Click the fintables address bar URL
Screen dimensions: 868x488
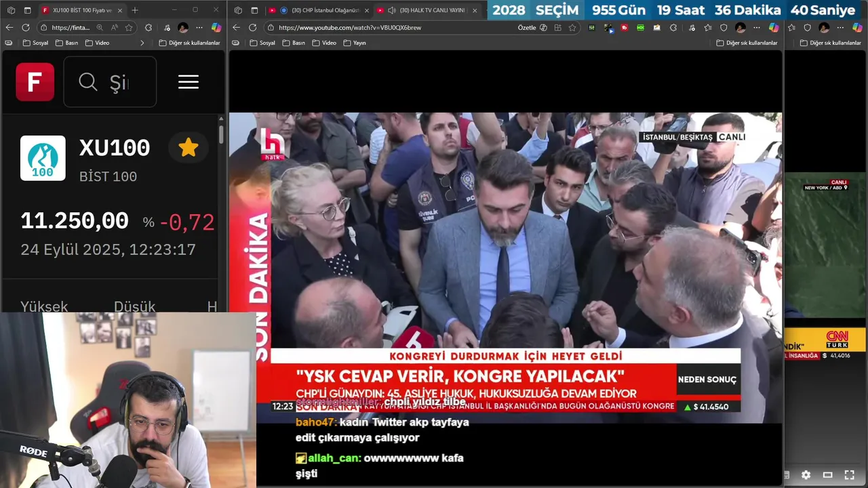pyautogui.click(x=71, y=28)
